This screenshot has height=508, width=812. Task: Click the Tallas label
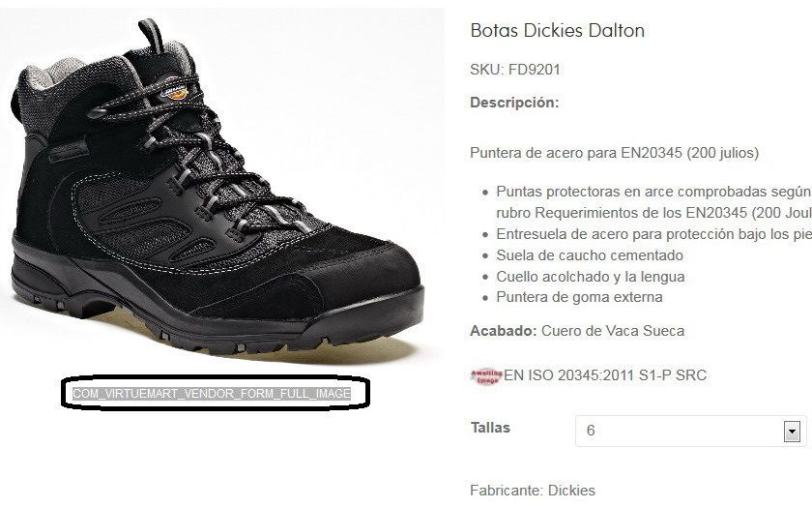[490, 428]
